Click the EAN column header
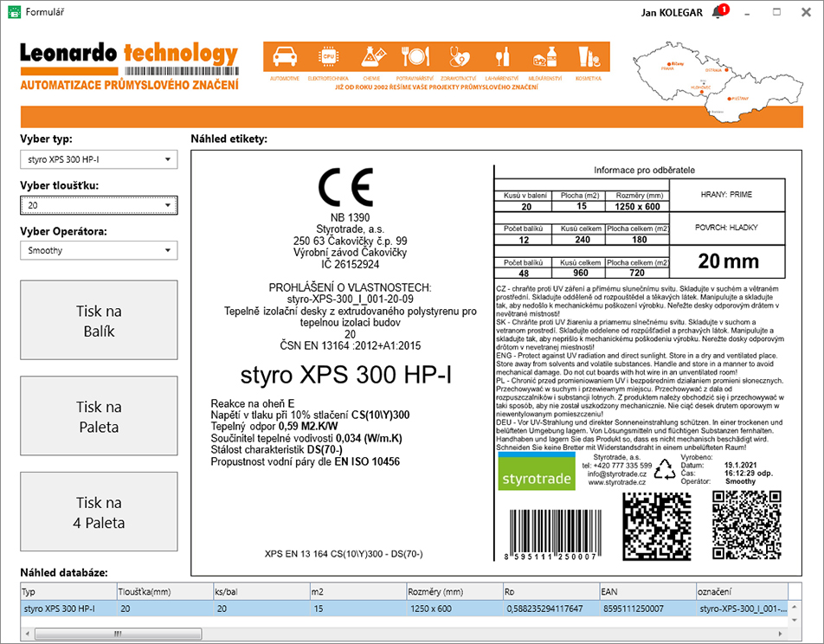Image resolution: width=824 pixels, height=644 pixels. pos(647,591)
